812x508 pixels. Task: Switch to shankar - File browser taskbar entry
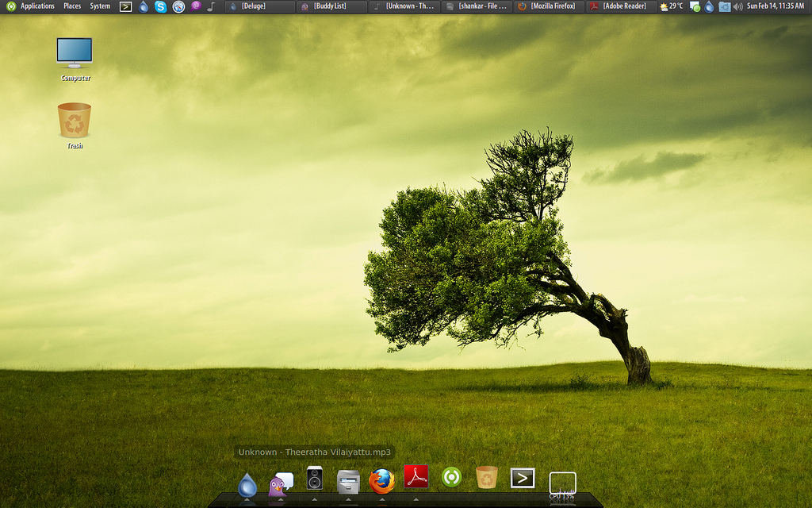[477, 6]
